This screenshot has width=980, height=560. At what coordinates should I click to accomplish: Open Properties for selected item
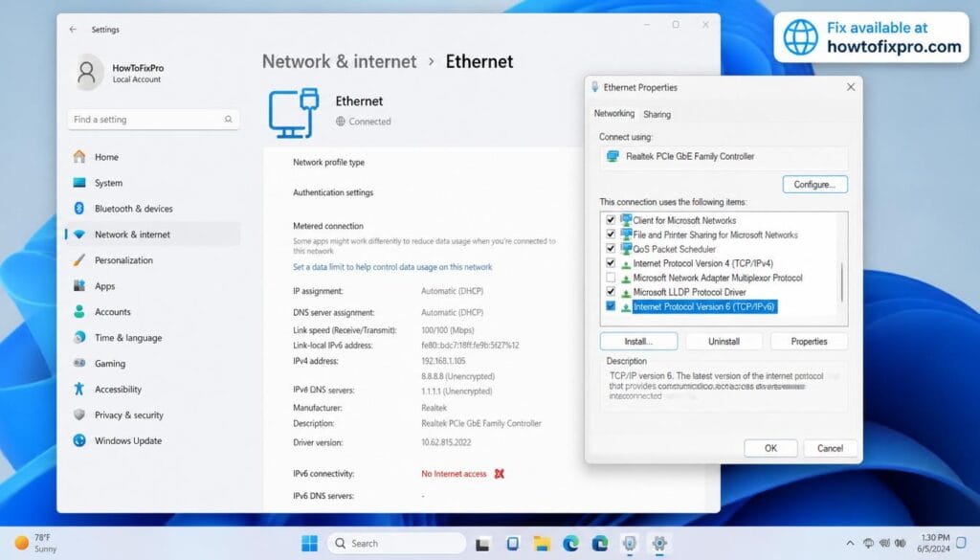pyautogui.click(x=809, y=341)
